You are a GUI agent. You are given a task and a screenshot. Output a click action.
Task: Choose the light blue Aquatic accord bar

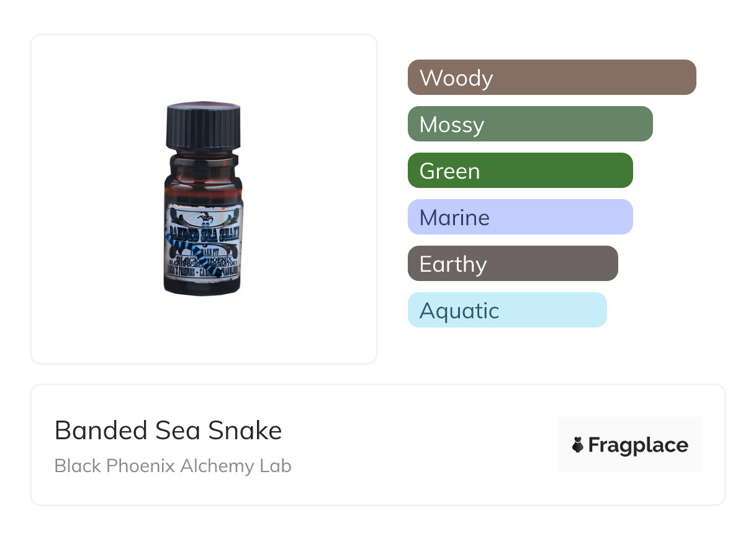tap(507, 310)
